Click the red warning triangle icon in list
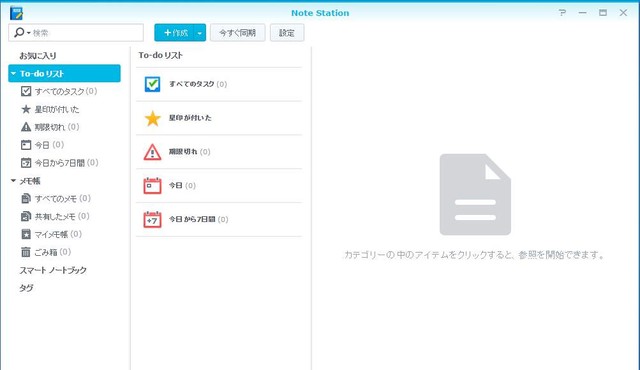The image size is (640, 370). pyautogui.click(x=152, y=152)
